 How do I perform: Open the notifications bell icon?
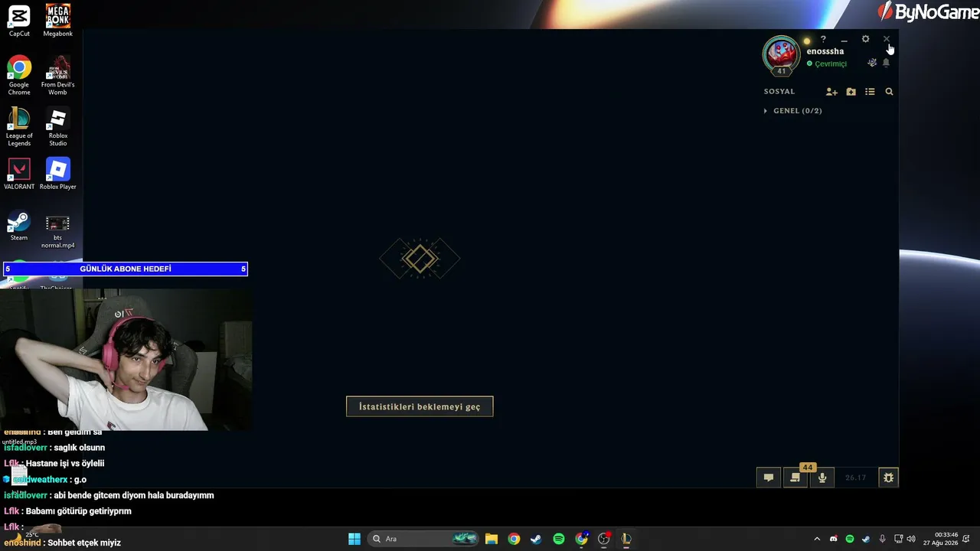[x=886, y=63]
